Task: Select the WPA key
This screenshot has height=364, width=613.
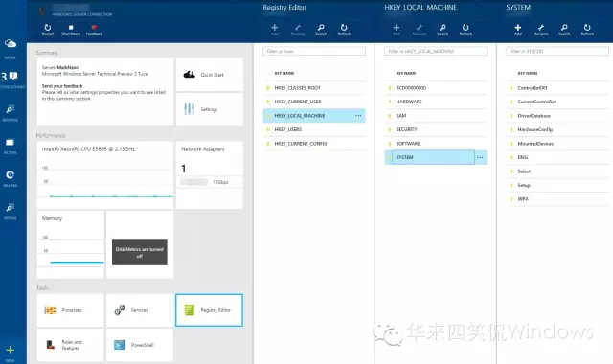Action: pos(557,199)
